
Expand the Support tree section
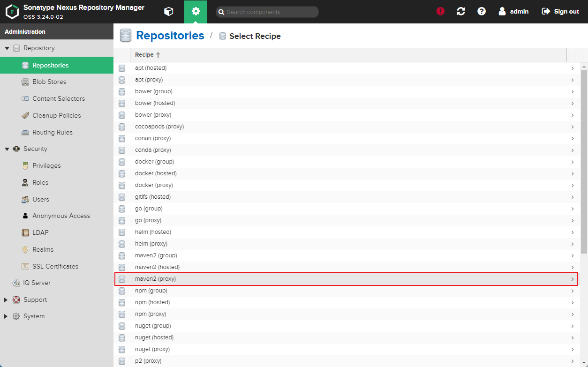click(6, 300)
